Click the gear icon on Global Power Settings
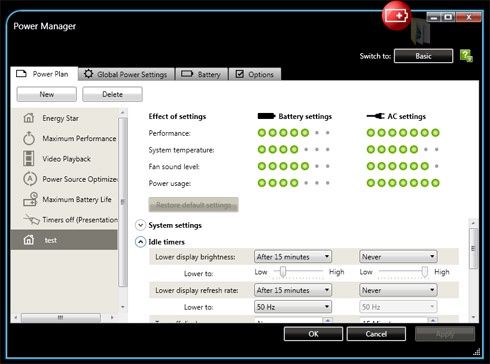 [x=88, y=74]
